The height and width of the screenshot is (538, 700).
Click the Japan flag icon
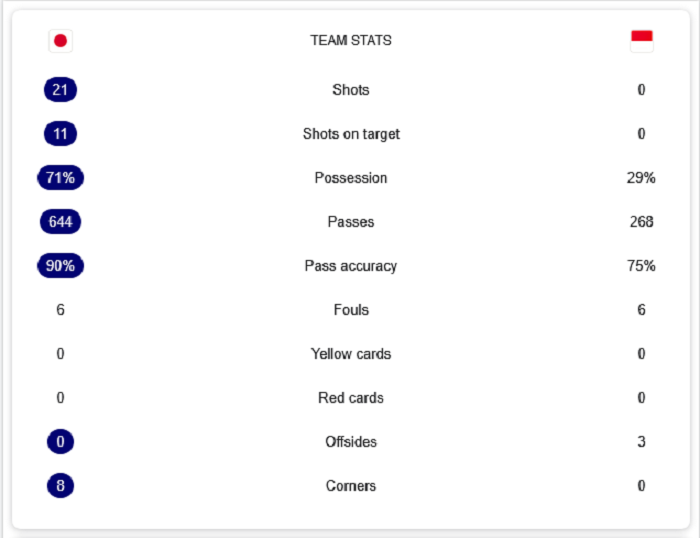click(60, 41)
